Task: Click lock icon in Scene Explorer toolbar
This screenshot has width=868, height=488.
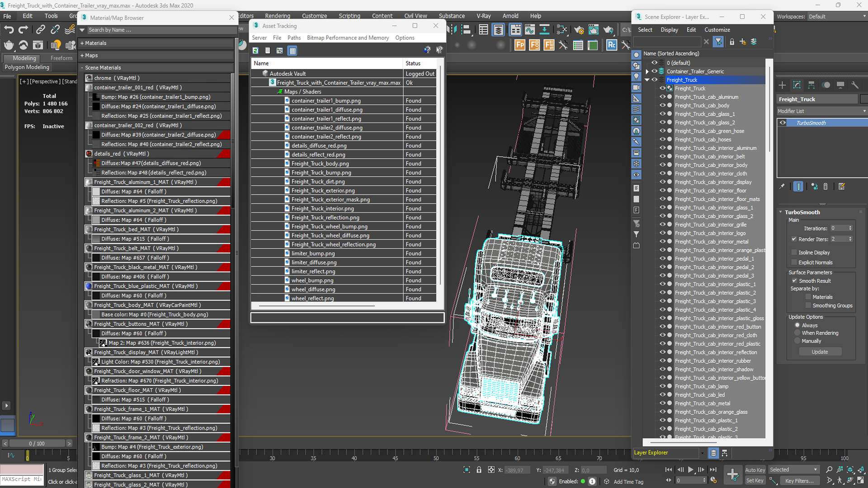Action: click(x=732, y=42)
